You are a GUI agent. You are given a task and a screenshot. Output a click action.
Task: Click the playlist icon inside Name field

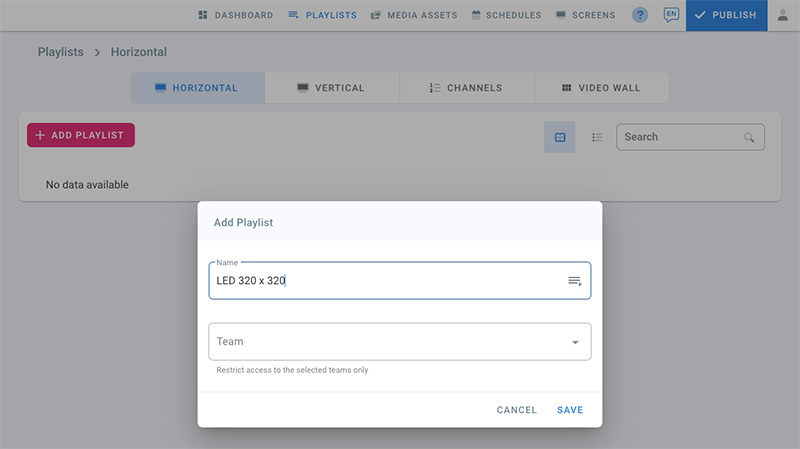[575, 281]
